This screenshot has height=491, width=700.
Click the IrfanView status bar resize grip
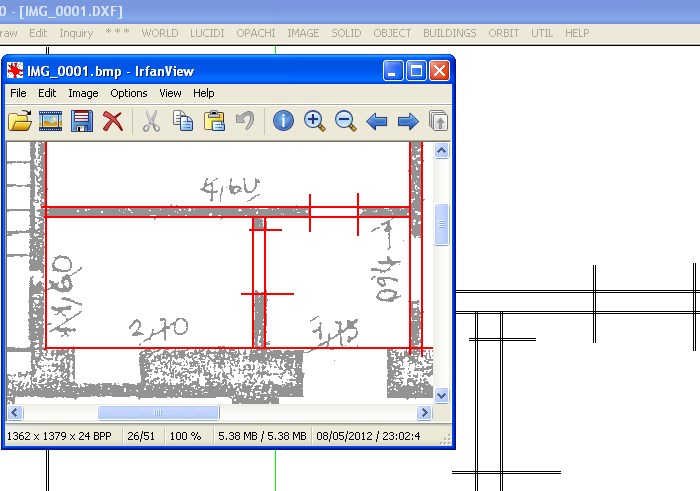click(446, 440)
